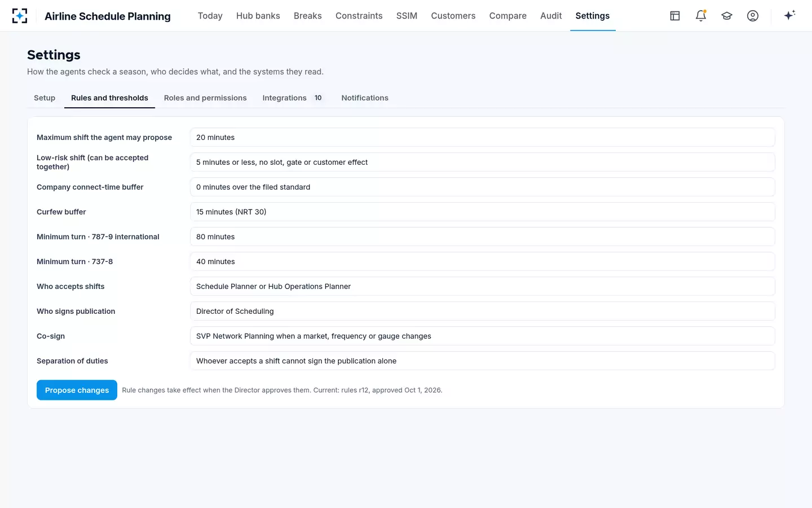Open the Constraints page

pos(359,16)
